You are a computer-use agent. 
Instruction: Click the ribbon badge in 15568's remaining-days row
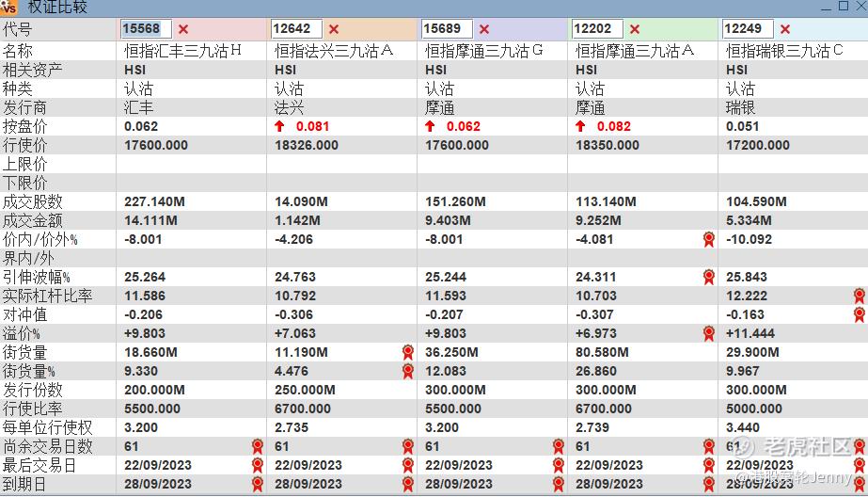coord(258,446)
